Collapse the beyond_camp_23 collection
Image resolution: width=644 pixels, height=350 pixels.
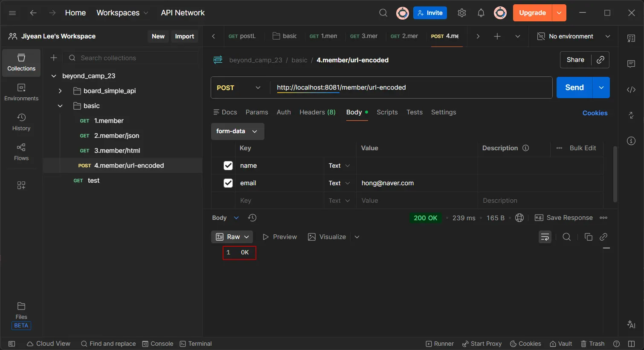[x=54, y=76]
